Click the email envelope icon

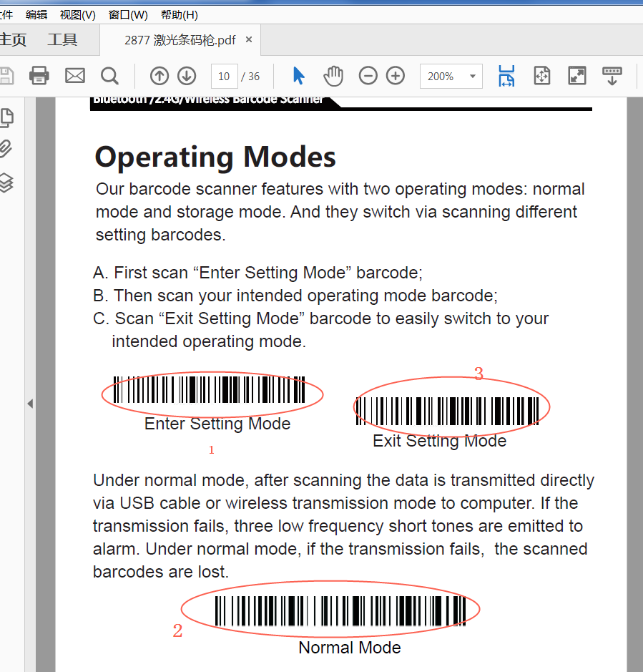pos(75,76)
